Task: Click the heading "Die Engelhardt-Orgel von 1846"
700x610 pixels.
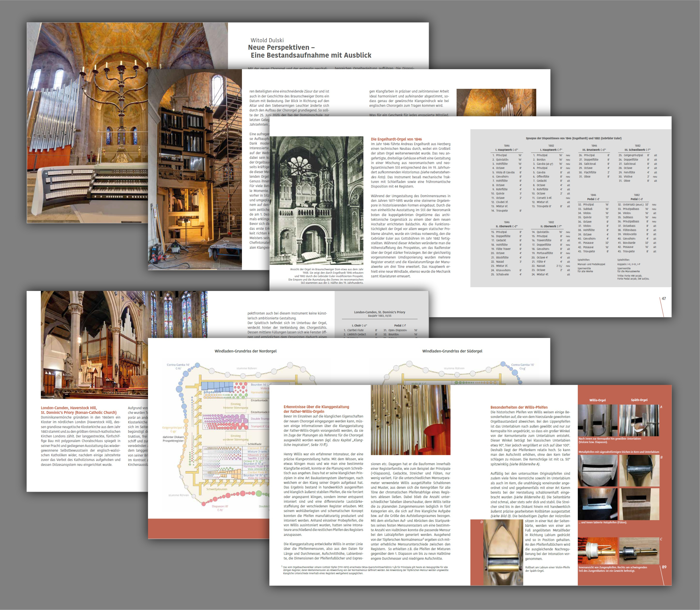Action: point(396,139)
